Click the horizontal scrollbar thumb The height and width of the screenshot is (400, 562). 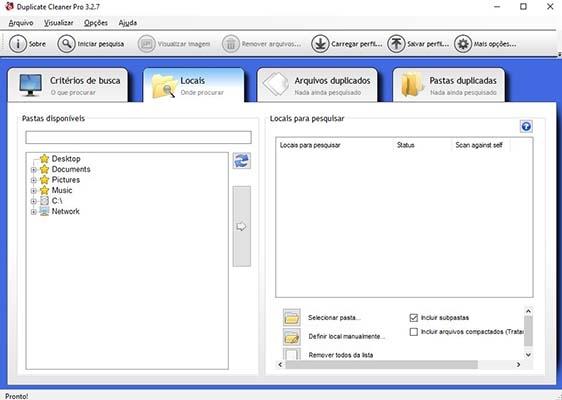[x=381, y=365]
